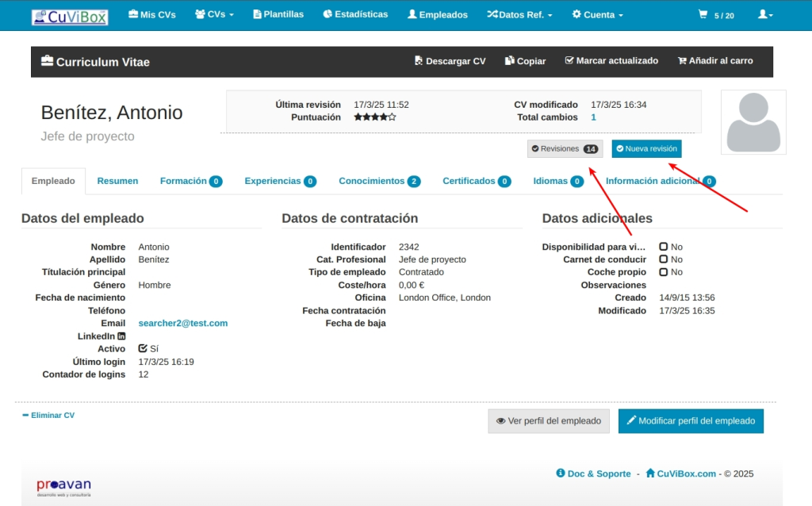Click the Nueva revisión button
The image size is (812, 506).
[x=646, y=148]
